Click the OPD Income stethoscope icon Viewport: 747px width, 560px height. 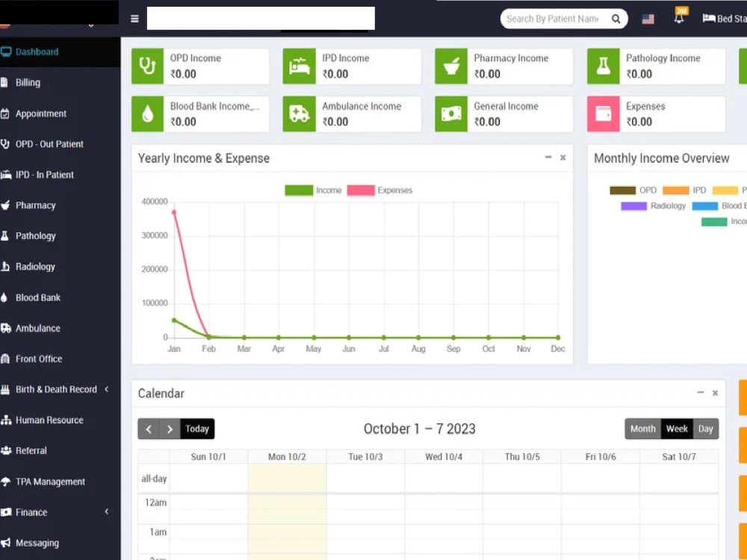(x=148, y=66)
